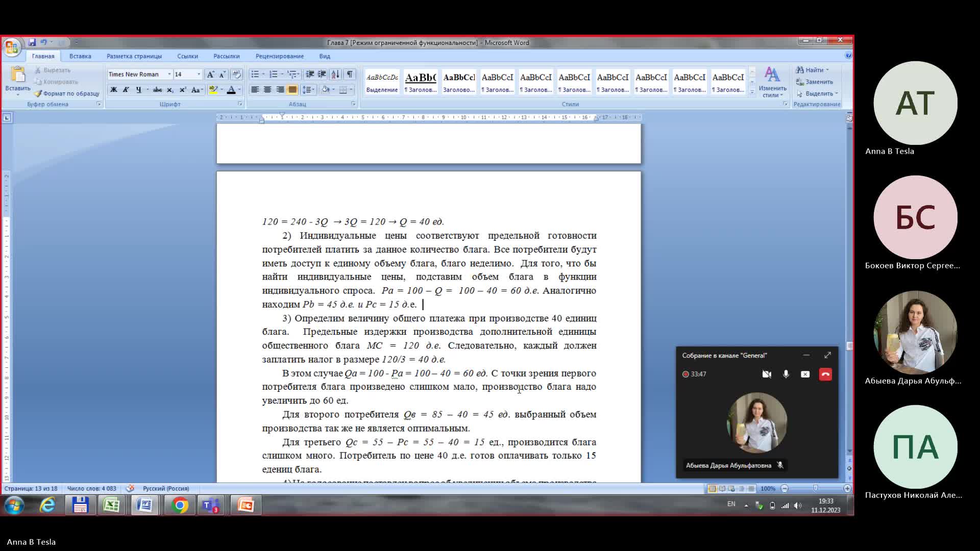Open the font name dropdown Times New Roman
The width and height of the screenshot is (980, 551).
coord(169,74)
